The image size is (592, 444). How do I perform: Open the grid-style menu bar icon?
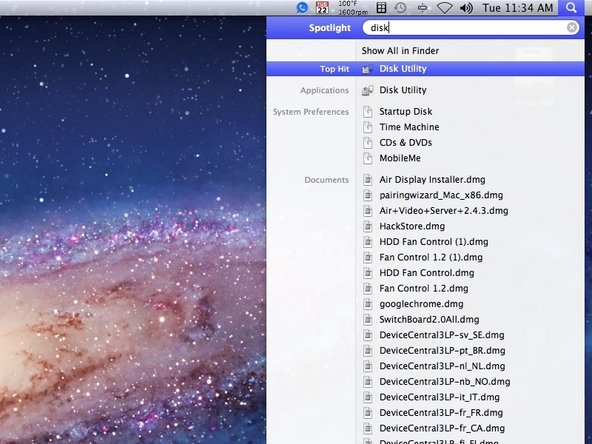click(x=381, y=8)
